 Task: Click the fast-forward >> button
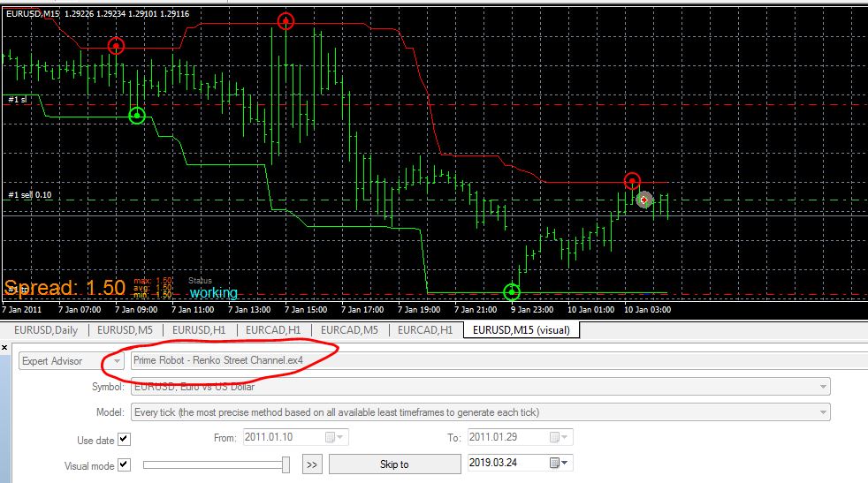pos(312,464)
